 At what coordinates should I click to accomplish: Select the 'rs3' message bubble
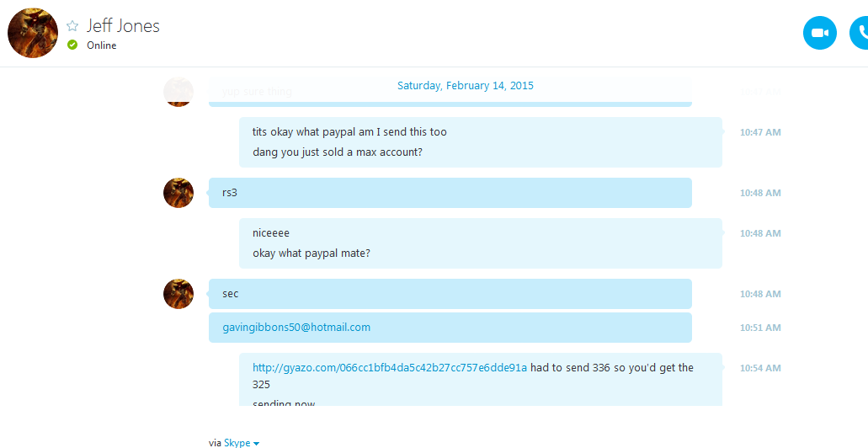coord(450,193)
